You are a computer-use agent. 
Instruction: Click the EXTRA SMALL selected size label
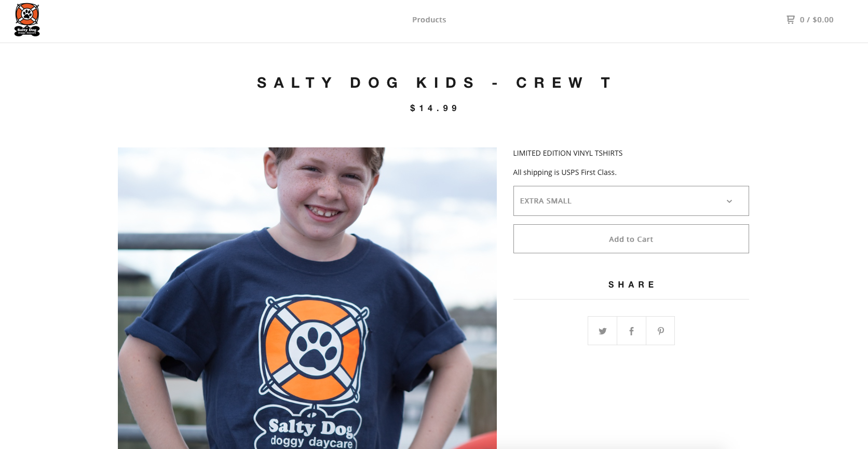tap(546, 201)
